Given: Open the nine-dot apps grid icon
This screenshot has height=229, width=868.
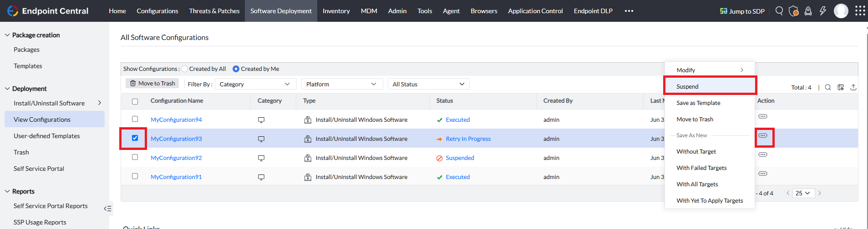Looking at the screenshot, I should (860, 11).
